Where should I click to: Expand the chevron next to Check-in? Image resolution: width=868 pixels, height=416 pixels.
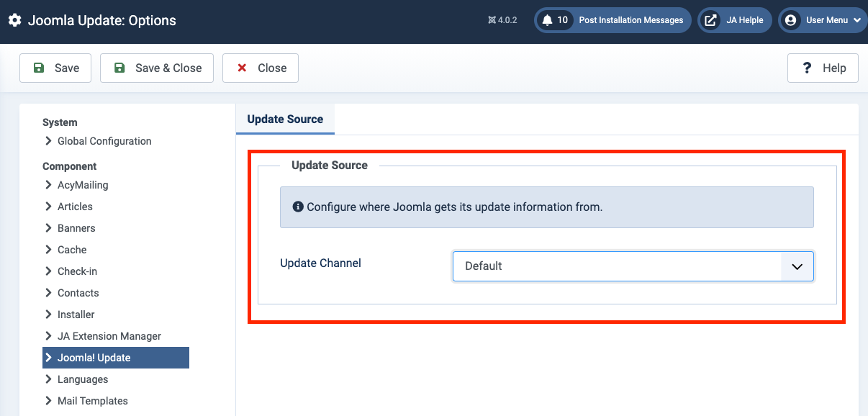pyautogui.click(x=48, y=271)
